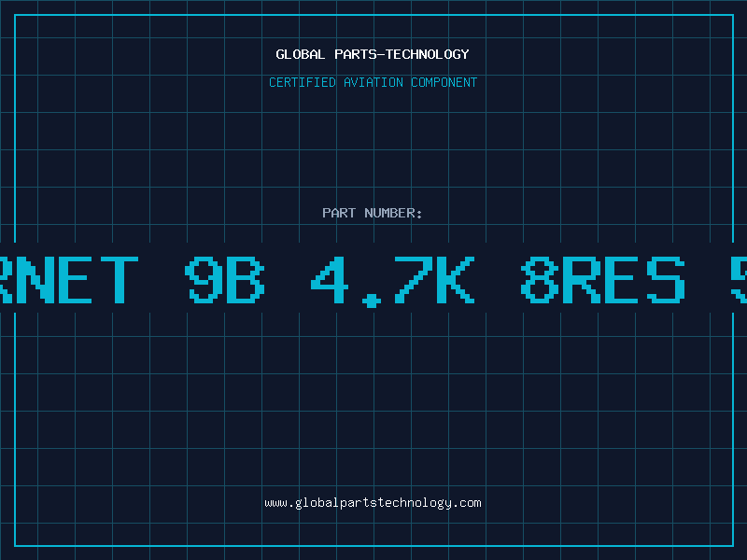Image resolution: width=747 pixels, height=560 pixels.
Task: Click the website link www.globalpartstechnology.com
Action: pyautogui.click(x=373, y=503)
